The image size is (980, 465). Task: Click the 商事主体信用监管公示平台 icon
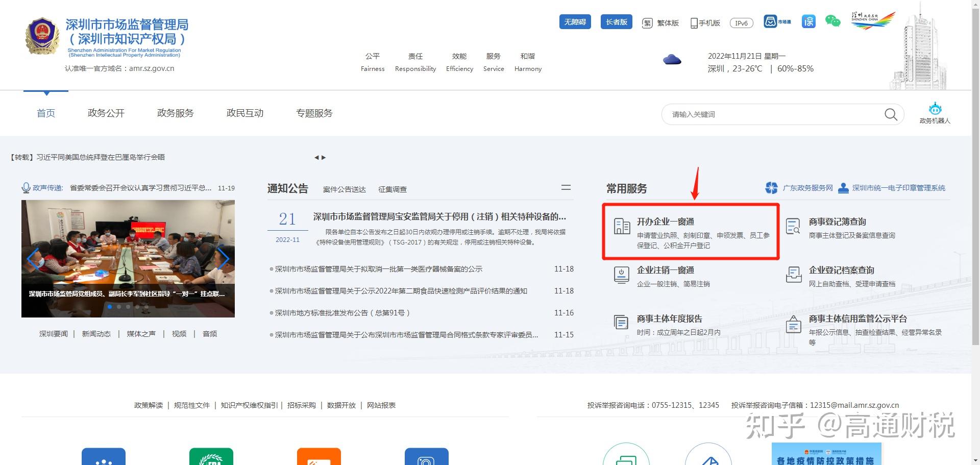(793, 324)
